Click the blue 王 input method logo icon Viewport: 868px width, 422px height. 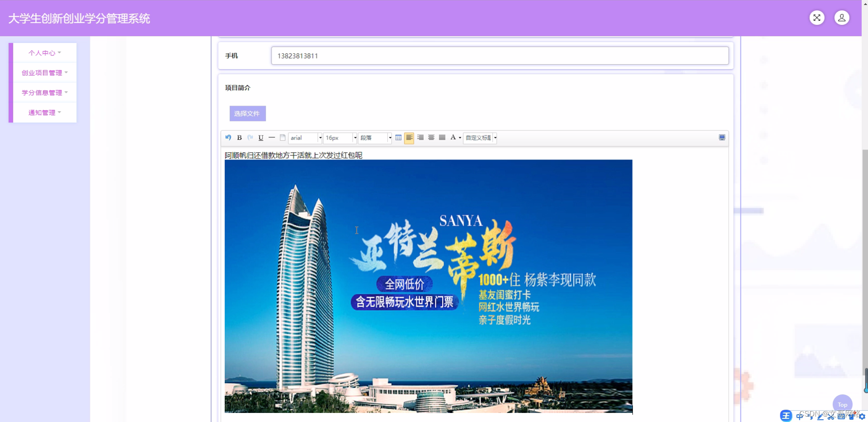click(786, 416)
